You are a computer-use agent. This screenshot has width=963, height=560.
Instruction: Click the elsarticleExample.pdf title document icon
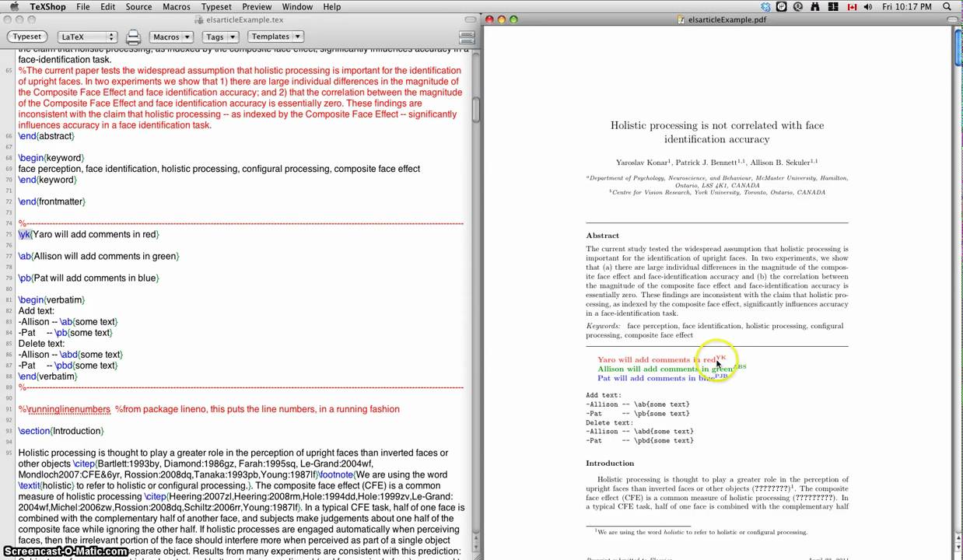coord(682,19)
